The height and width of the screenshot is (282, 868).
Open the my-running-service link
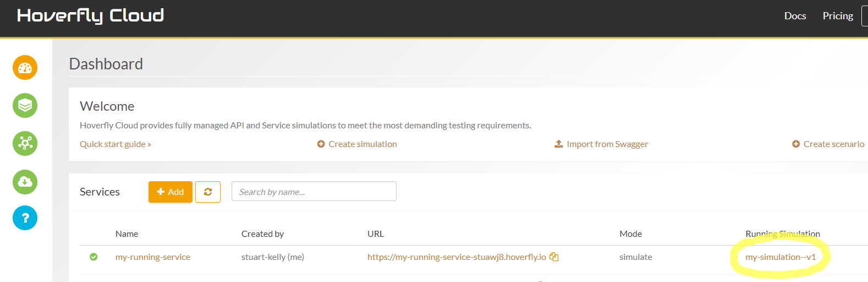153,257
